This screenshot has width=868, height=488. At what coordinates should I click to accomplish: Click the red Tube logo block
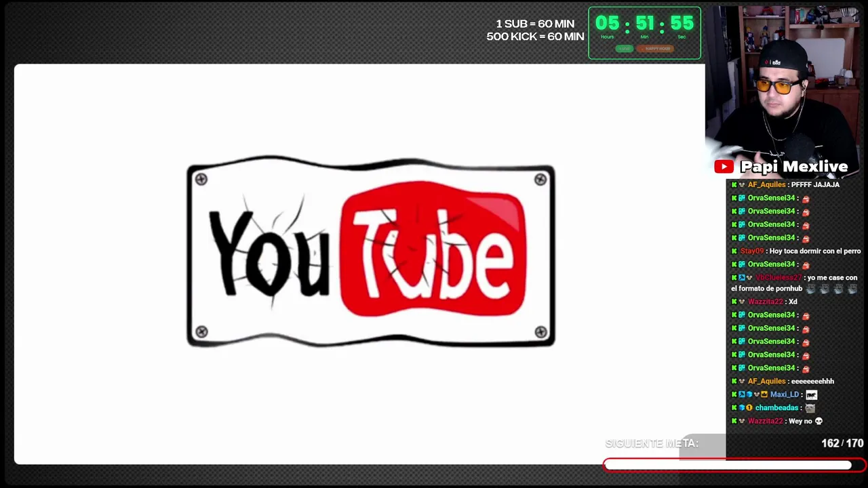pos(433,249)
